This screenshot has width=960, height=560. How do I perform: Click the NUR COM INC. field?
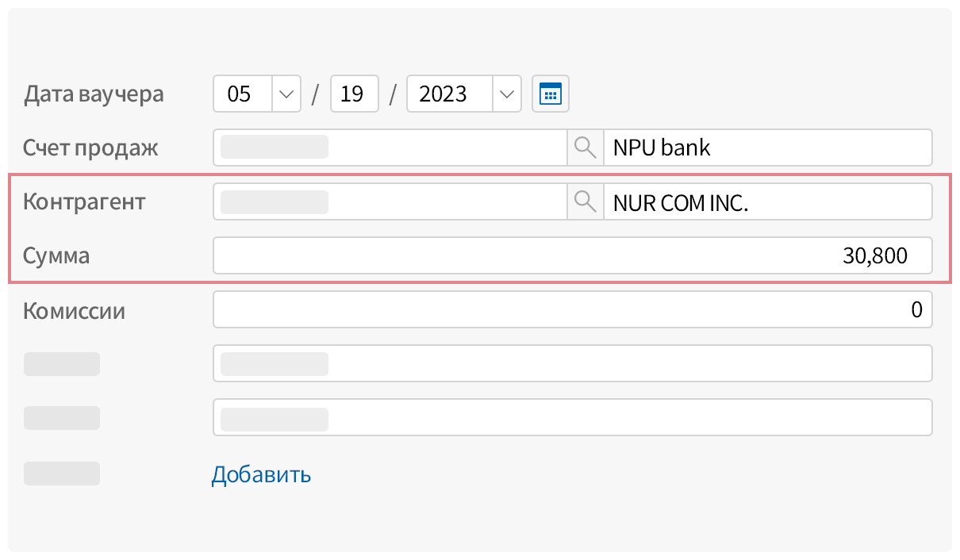click(766, 202)
